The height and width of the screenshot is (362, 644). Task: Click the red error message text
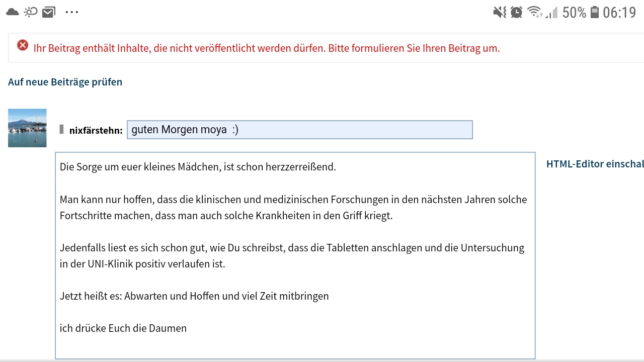[x=267, y=48]
